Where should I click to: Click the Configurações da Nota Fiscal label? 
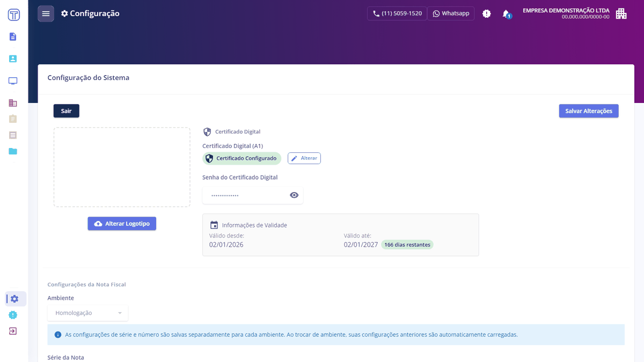(x=86, y=285)
